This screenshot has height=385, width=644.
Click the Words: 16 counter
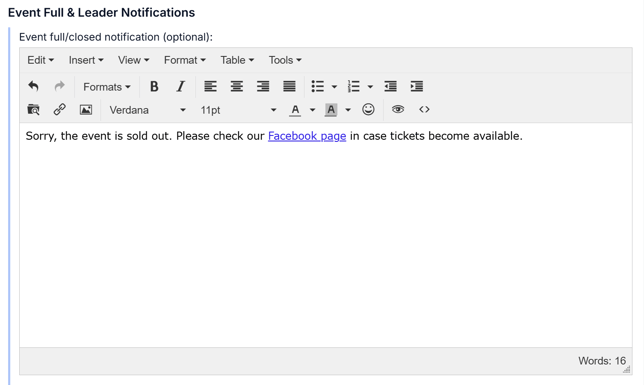[x=602, y=361]
